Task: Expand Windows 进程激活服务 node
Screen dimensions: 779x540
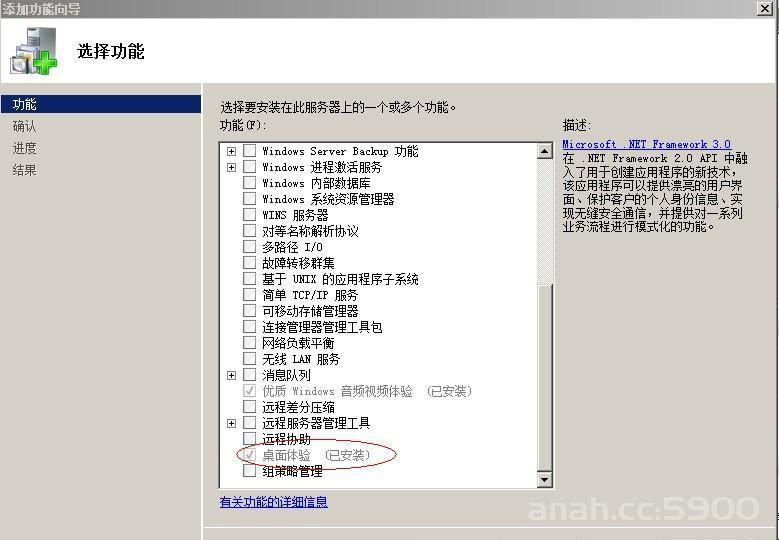Action: click(231, 167)
